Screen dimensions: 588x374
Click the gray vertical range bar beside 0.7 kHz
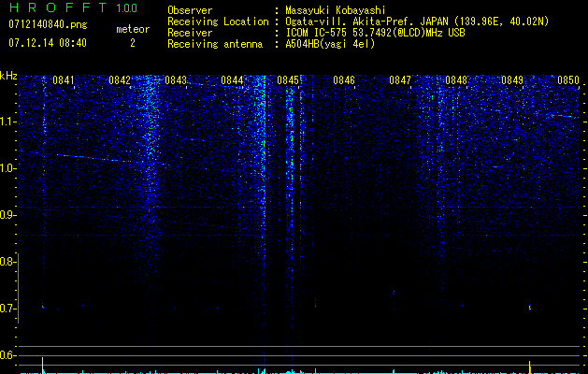pos(19,288)
